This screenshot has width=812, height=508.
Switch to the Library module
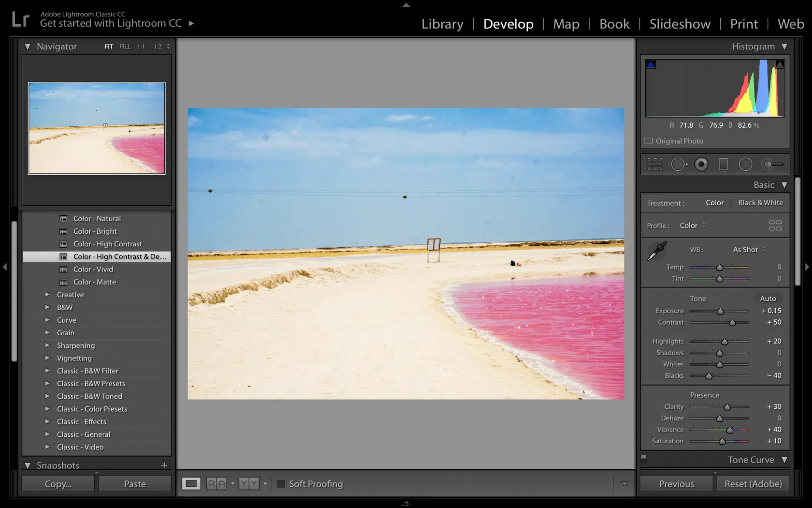pos(442,24)
